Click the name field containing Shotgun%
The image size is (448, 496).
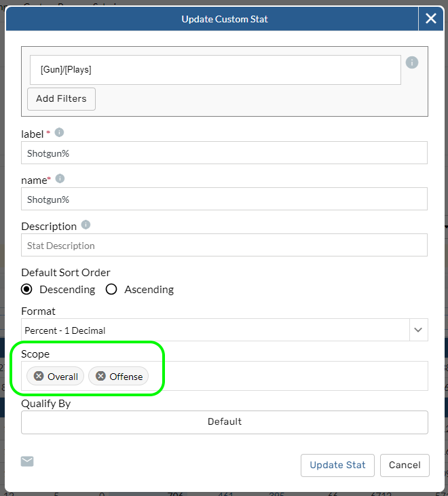(x=224, y=199)
